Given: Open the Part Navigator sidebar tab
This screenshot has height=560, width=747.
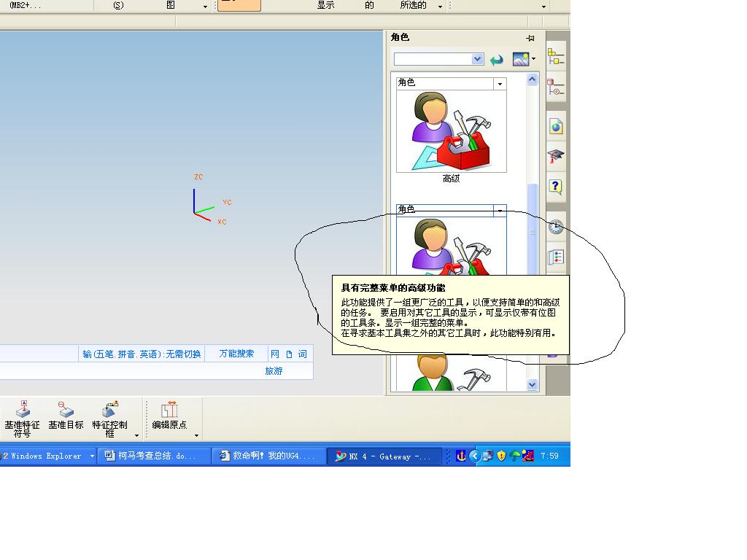Looking at the screenshot, I should pyautogui.click(x=555, y=87).
